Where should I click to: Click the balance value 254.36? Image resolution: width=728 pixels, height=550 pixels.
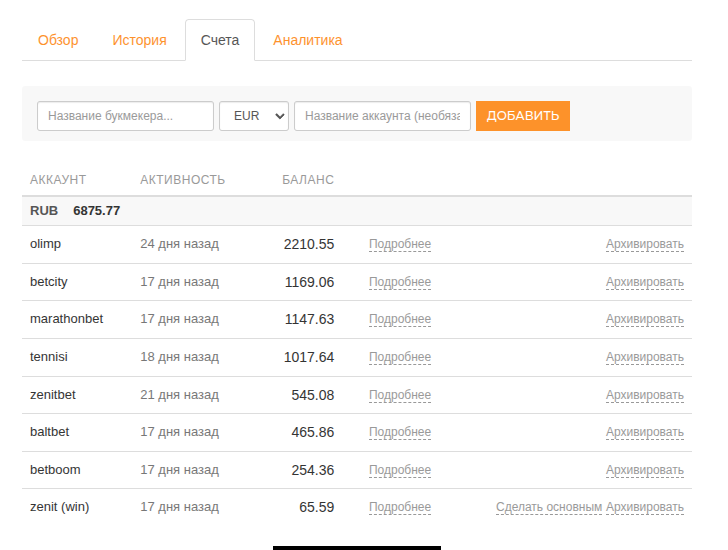click(313, 471)
